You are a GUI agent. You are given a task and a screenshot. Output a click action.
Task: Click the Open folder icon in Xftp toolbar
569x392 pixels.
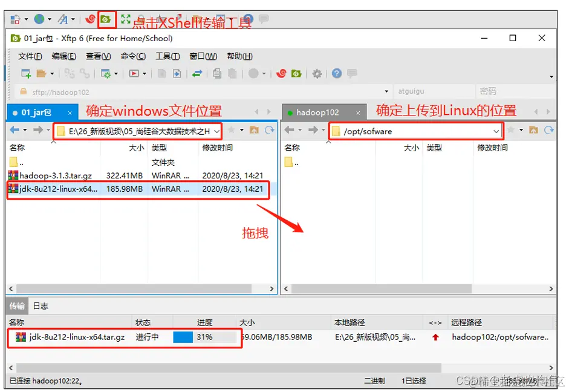[41, 74]
